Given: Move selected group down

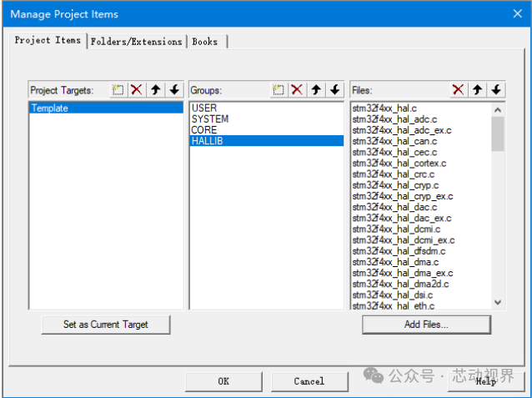Looking at the screenshot, I should (x=335, y=90).
